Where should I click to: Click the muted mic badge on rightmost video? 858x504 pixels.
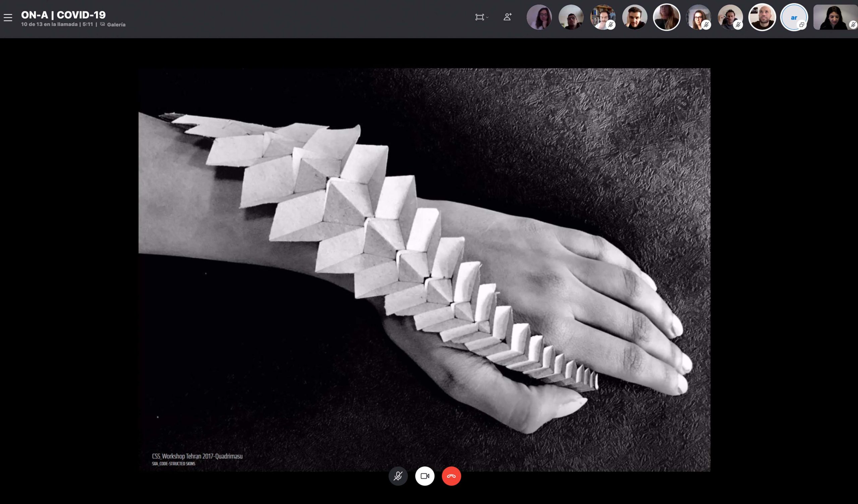click(x=853, y=25)
